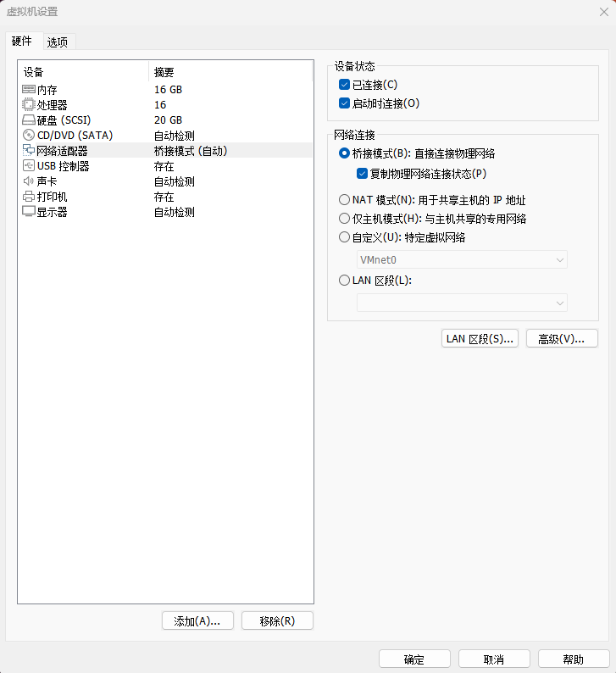Toggle the 已连接(C) checkbox
This screenshot has height=673, width=616.
click(x=344, y=85)
